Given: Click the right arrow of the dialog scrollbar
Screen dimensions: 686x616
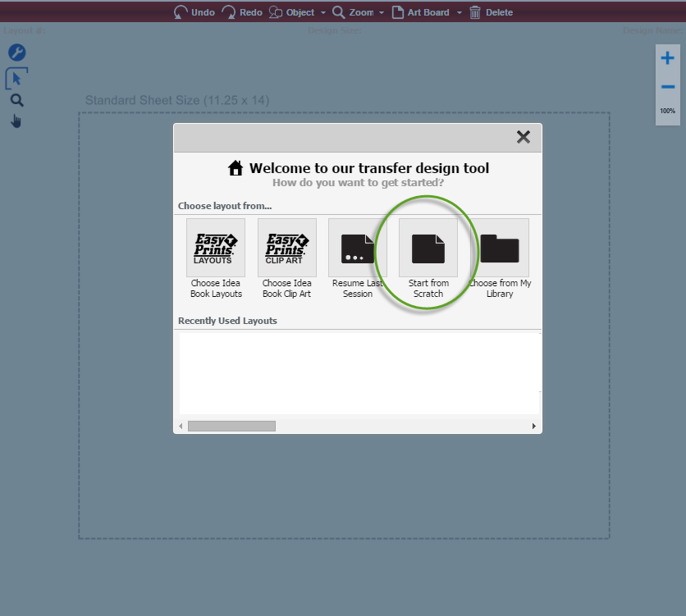Looking at the screenshot, I should 533,426.
